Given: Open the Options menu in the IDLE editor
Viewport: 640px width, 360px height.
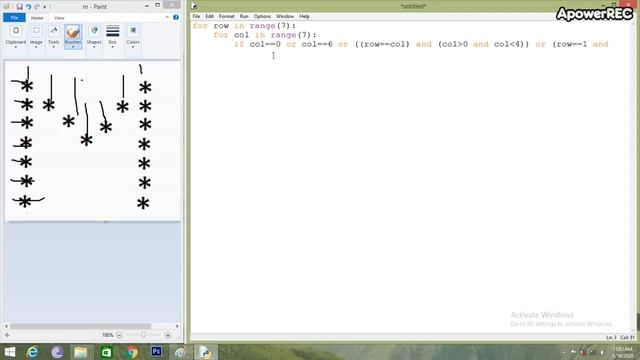Looking at the screenshot, I should pyautogui.click(x=262, y=16).
